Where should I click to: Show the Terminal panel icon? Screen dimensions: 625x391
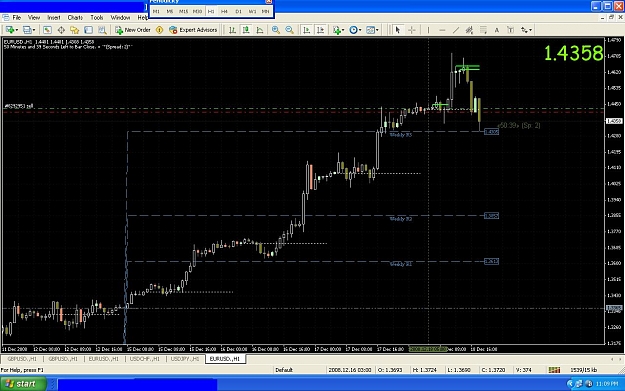[88, 30]
